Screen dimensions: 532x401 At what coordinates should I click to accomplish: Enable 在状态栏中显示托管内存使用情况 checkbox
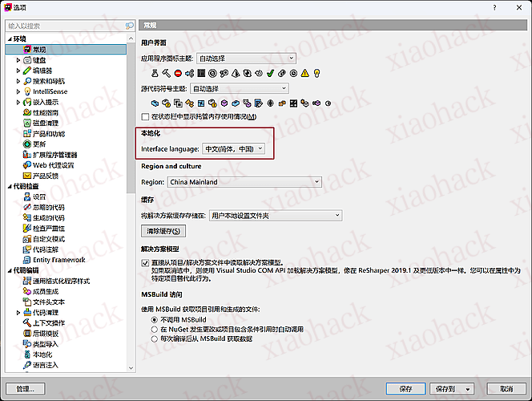(145, 117)
